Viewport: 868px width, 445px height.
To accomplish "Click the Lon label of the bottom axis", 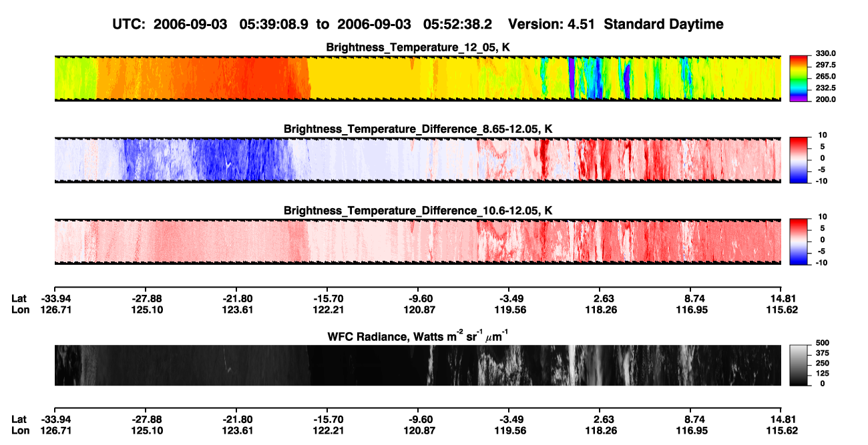I will click(x=20, y=430).
